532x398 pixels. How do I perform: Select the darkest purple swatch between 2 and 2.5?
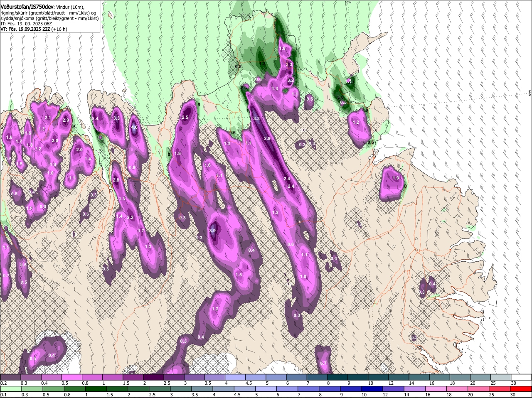coord(153,377)
